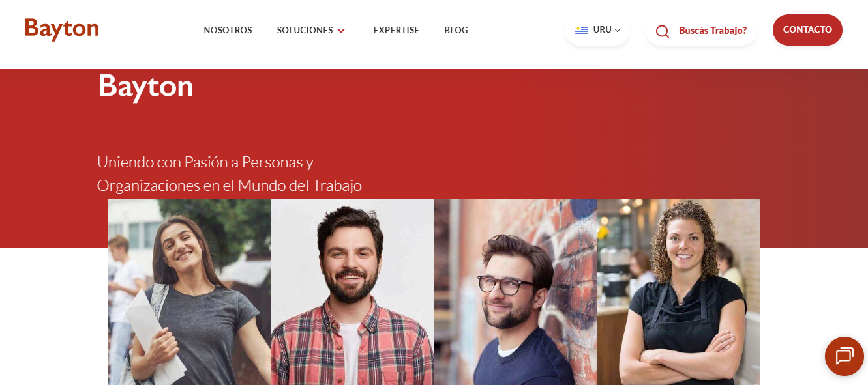
Task: Click photo of bearded man in plaid shirt
Action: click(353, 292)
